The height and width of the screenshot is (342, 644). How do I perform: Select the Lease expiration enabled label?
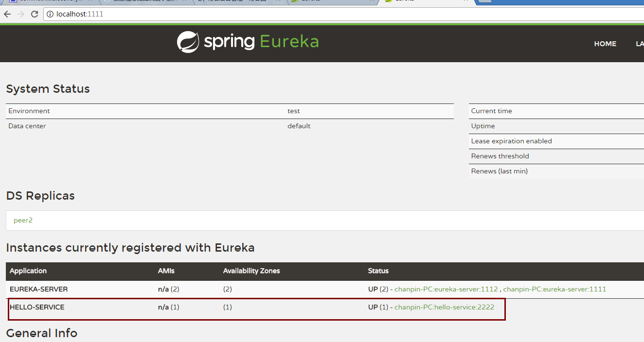point(511,141)
